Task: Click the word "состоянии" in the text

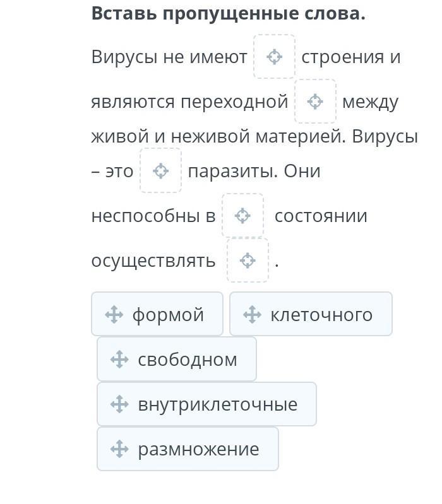Action: 321,216
